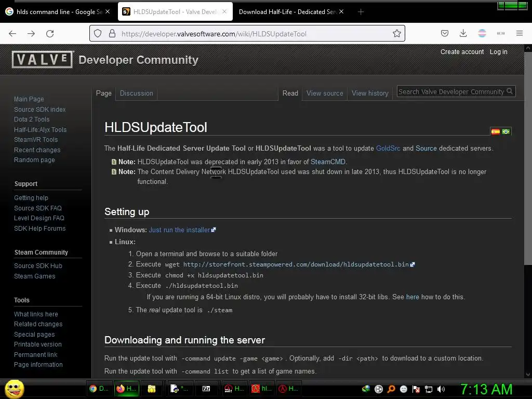Follow the SteamCMD link

328,162
